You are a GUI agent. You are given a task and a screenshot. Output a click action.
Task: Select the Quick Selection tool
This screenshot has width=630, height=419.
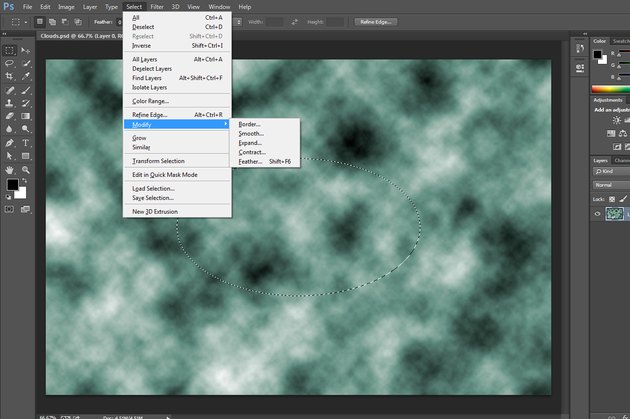click(25, 63)
